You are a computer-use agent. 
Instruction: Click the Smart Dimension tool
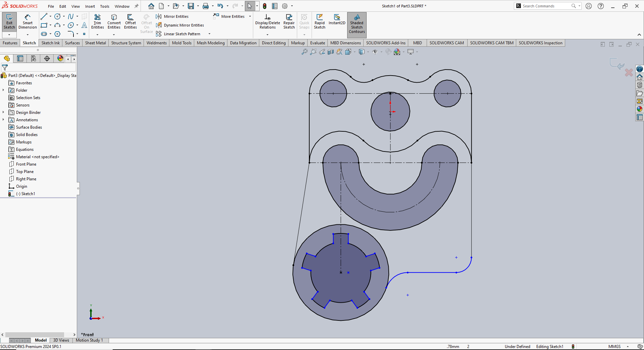click(28, 21)
